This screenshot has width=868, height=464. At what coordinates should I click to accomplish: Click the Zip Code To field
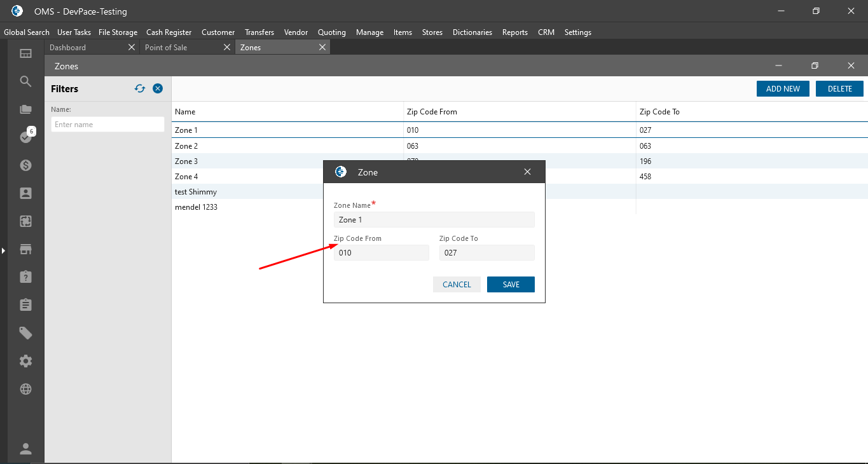pos(486,253)
